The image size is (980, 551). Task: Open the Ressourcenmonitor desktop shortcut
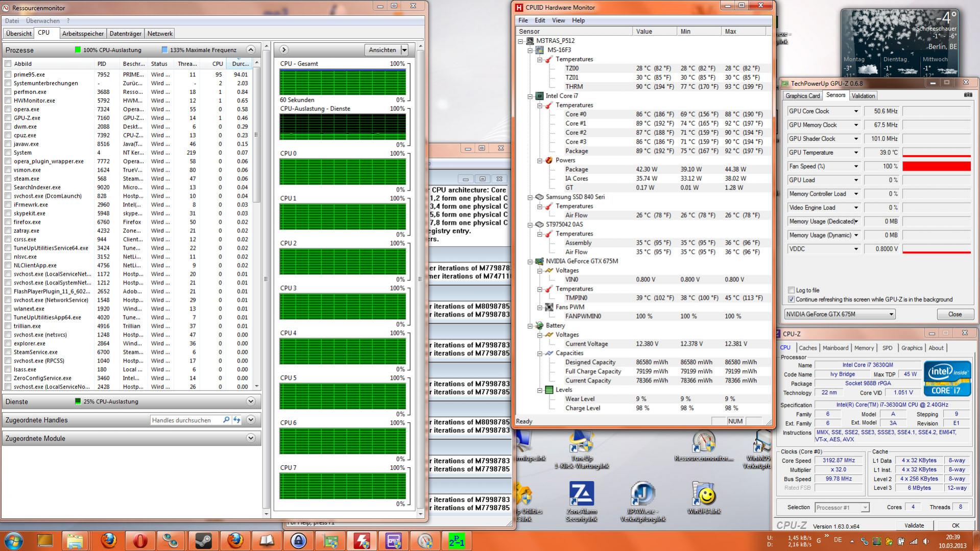704,446
